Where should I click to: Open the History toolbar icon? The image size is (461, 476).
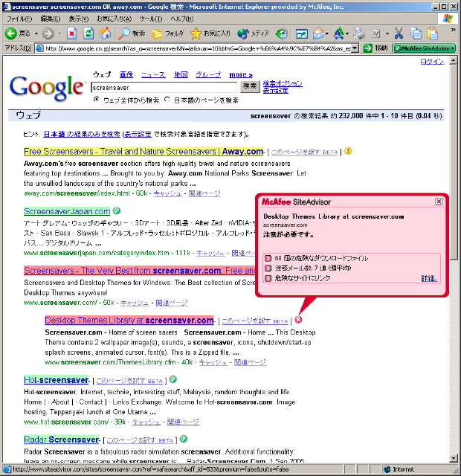[282, 33]
